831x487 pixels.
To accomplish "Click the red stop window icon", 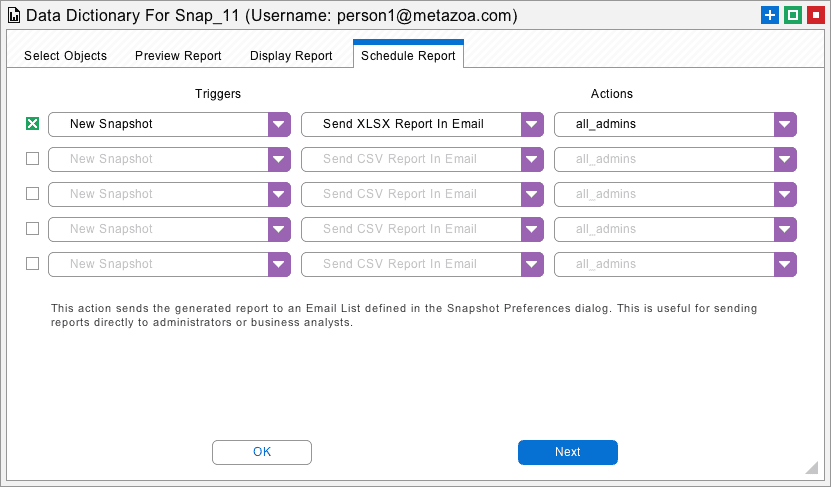I will (816, 15).
